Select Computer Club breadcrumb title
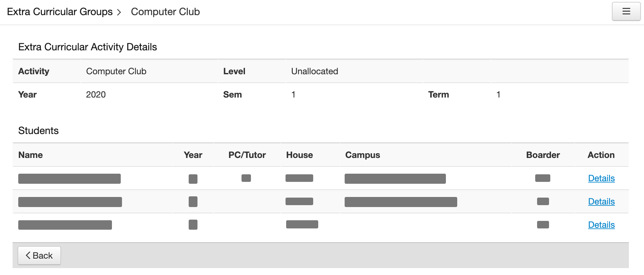644x275 pixels. [165, 12]
